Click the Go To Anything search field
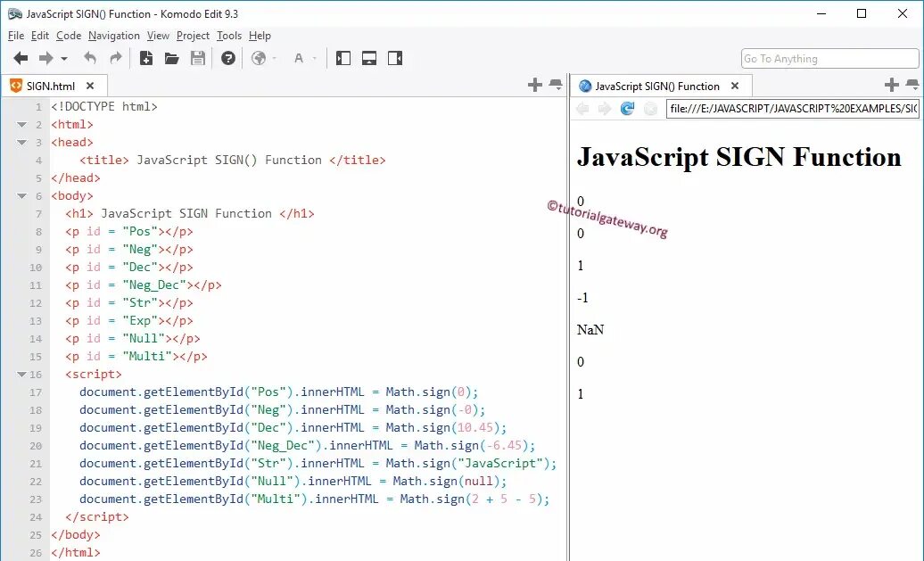This screenshot has height=561, width=924. pos(829,58)
